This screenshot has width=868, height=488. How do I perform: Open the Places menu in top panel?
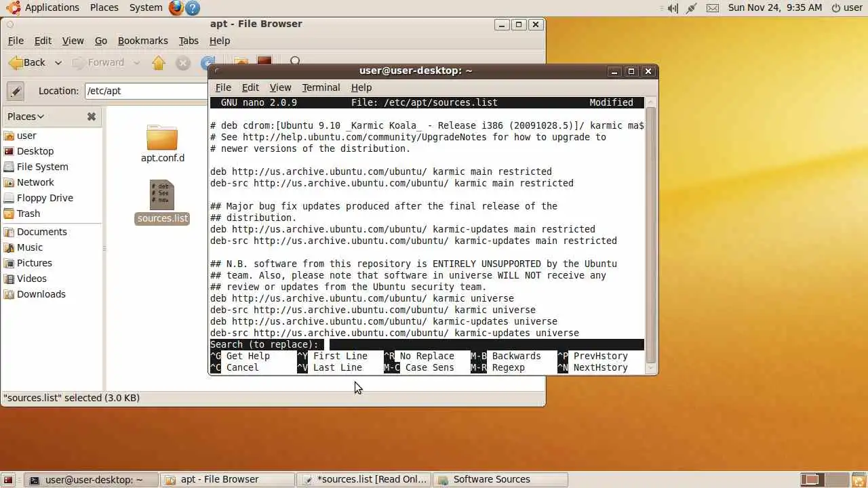[x=104, y=7]
